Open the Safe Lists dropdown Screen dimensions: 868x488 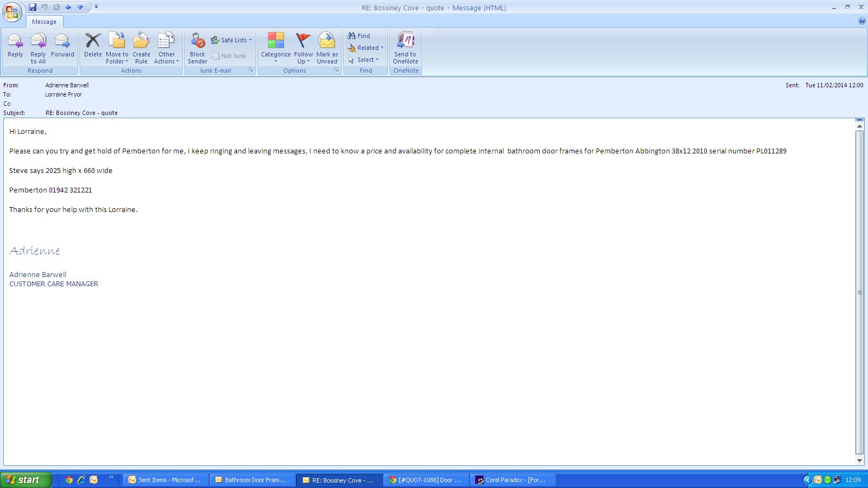click(x=232, y=40)
